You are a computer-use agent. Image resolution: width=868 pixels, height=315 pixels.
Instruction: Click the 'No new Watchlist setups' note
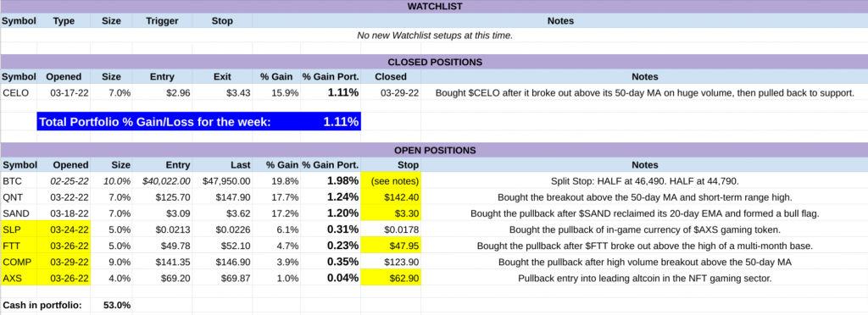click(435, 36)
